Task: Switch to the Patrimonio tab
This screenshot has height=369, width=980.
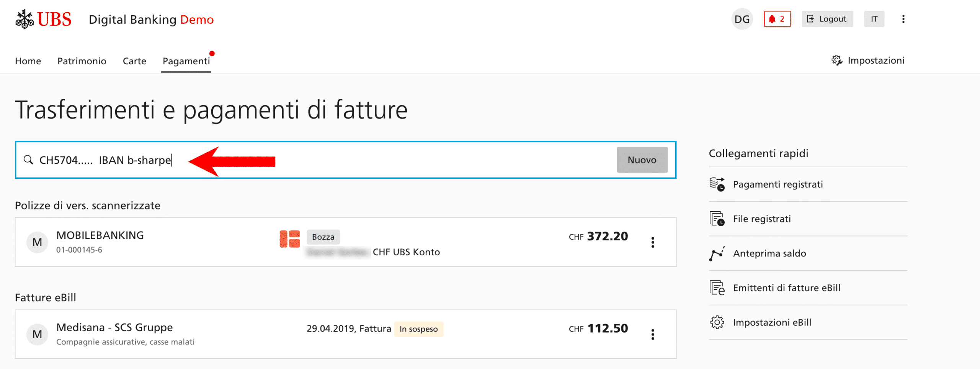Action: (82, 61)
